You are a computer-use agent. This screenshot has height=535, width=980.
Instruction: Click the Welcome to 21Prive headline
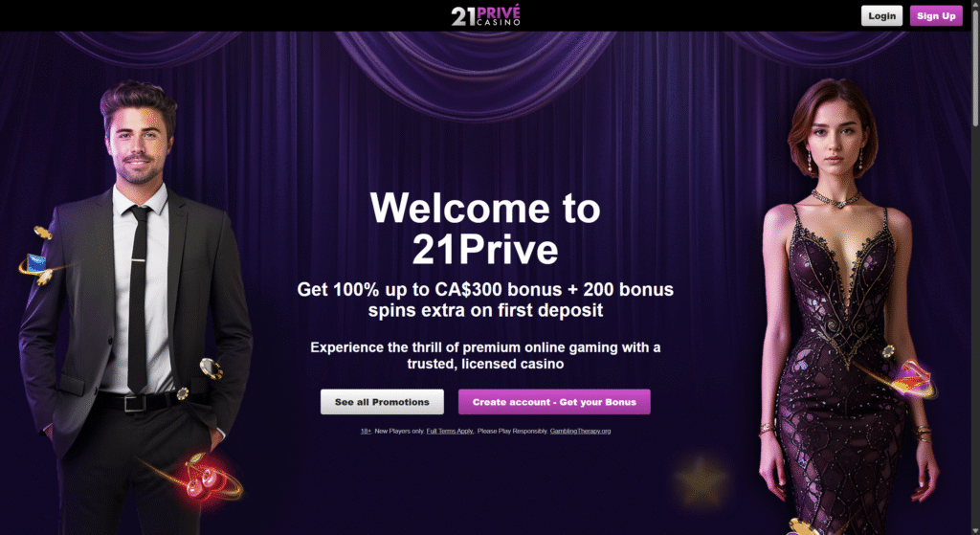coord(485,229)
